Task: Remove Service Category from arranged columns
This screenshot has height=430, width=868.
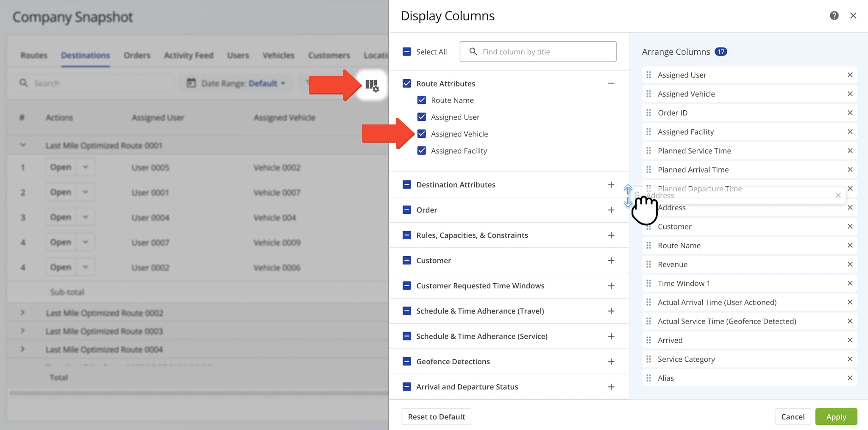Action: pos(850,359)
